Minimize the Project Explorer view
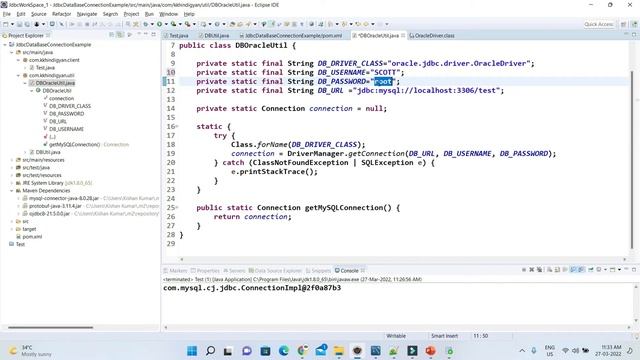The height and width of the screenshot is (360, 640). (146, 35)
